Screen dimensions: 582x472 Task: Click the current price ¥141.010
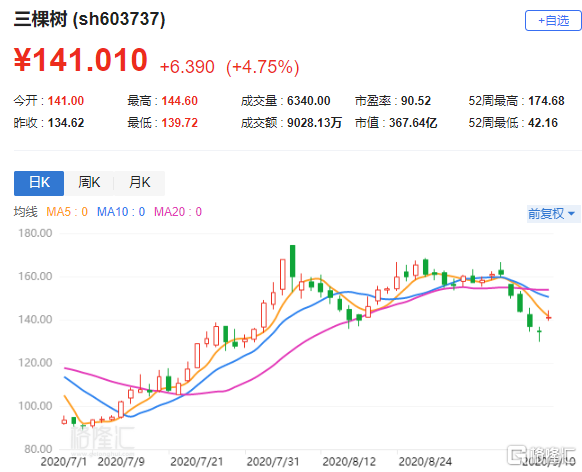click(81, 60)
